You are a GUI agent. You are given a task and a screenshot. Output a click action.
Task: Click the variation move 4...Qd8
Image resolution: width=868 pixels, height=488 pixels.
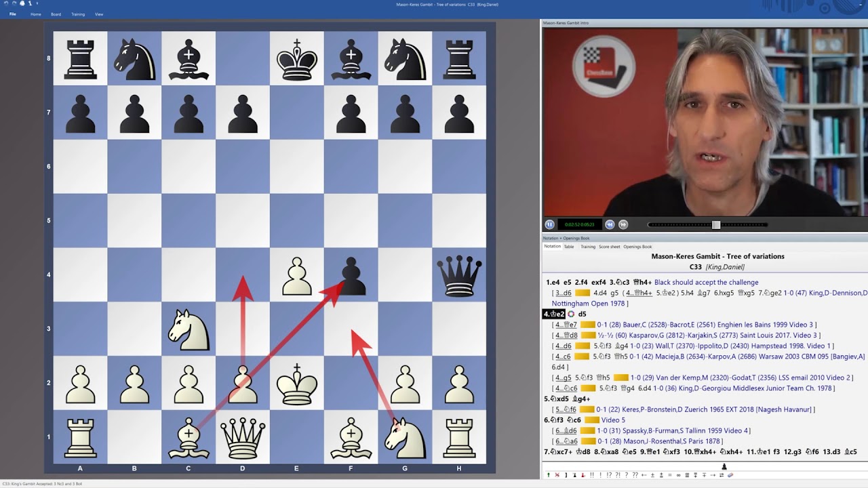(566, 335)
